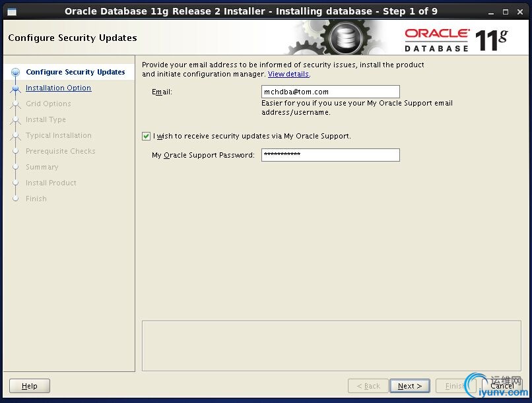
Task: Click the Back button
Action: (x=368, y=386)
